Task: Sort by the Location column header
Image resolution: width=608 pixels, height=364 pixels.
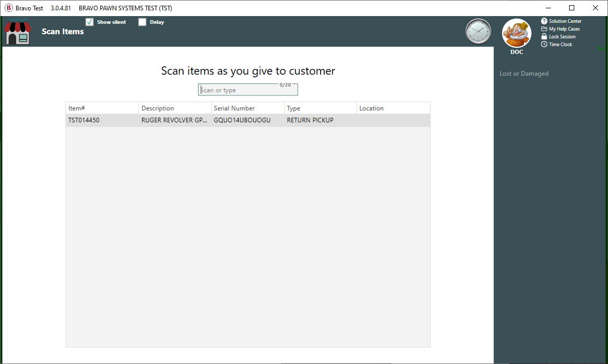Action: 393,108
